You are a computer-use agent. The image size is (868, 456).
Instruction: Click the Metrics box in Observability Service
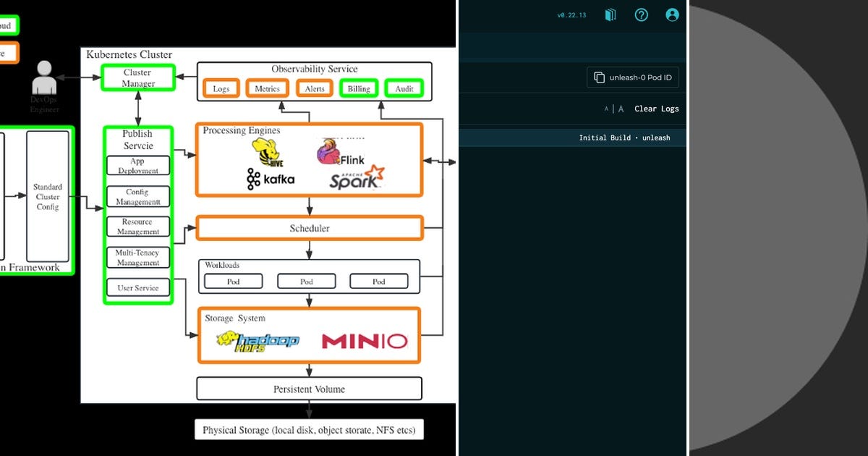pyautogui.click(x=267, y=88)
